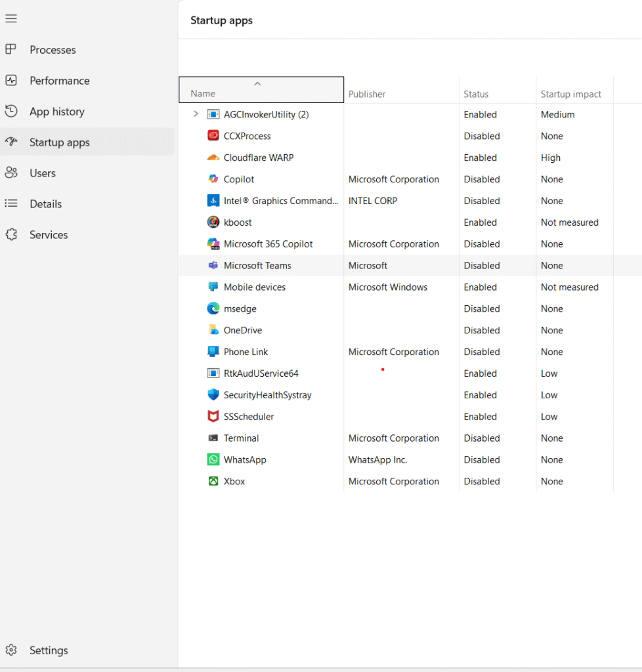Click the Phone Link icon

(213, 352)
